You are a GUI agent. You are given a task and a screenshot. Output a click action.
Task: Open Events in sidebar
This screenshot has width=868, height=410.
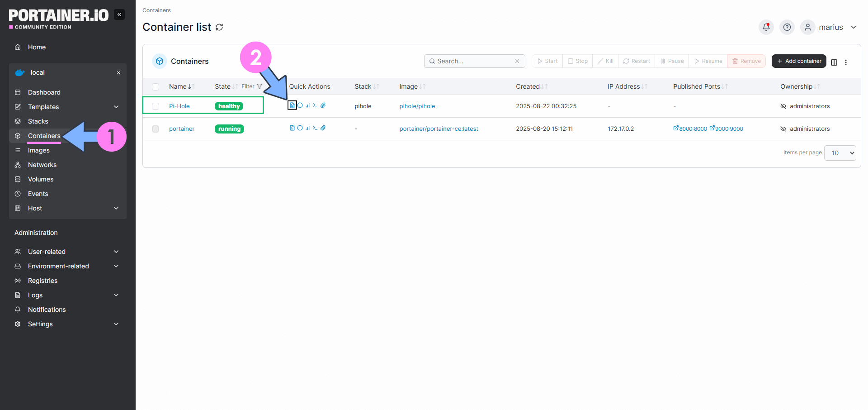click(38, 194)
